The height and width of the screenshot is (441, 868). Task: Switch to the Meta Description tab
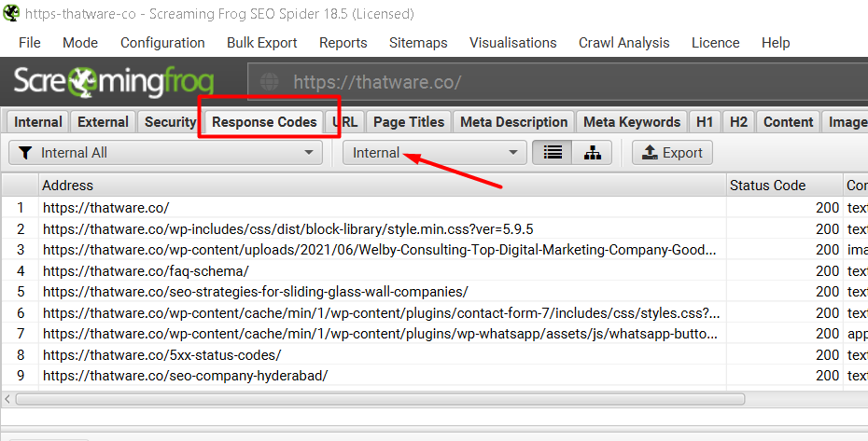pos(513,122)
